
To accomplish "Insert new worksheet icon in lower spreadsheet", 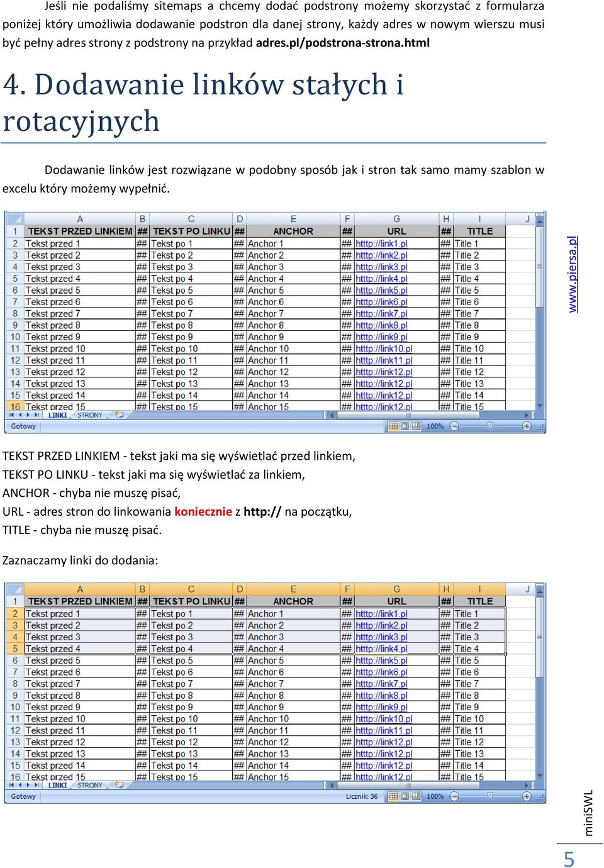I will (x=119, y=785).
